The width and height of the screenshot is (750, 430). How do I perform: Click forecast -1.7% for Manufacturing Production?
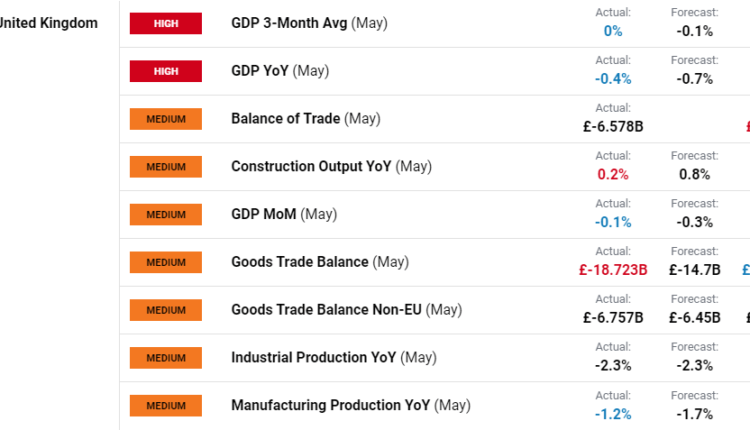pos(694,414)
